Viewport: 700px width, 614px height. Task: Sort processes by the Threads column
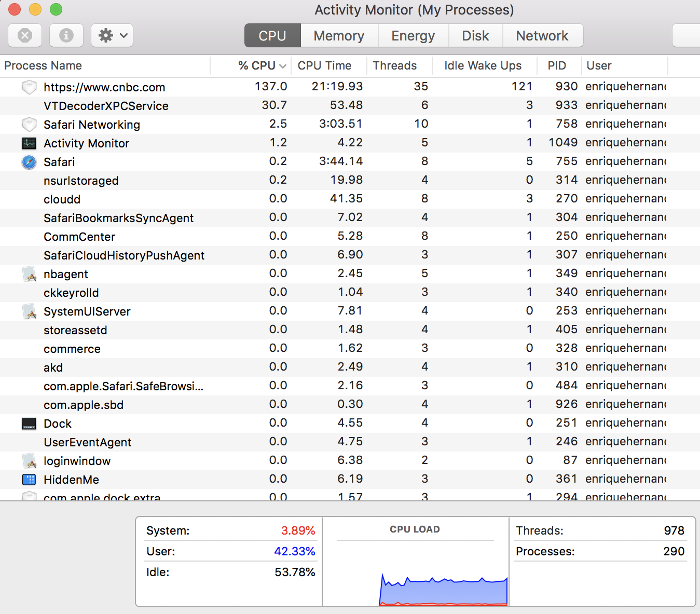click(394, 65)
